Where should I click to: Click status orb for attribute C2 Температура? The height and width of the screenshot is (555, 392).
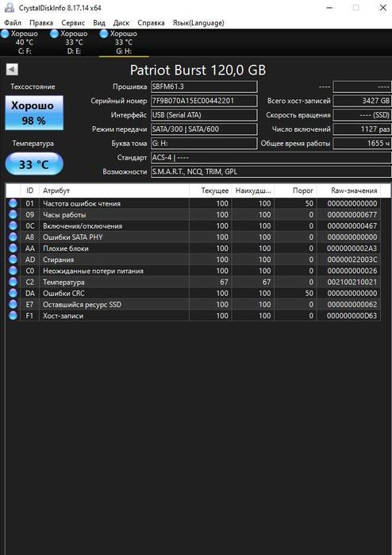pyautogui.click(x=13, y=282)
